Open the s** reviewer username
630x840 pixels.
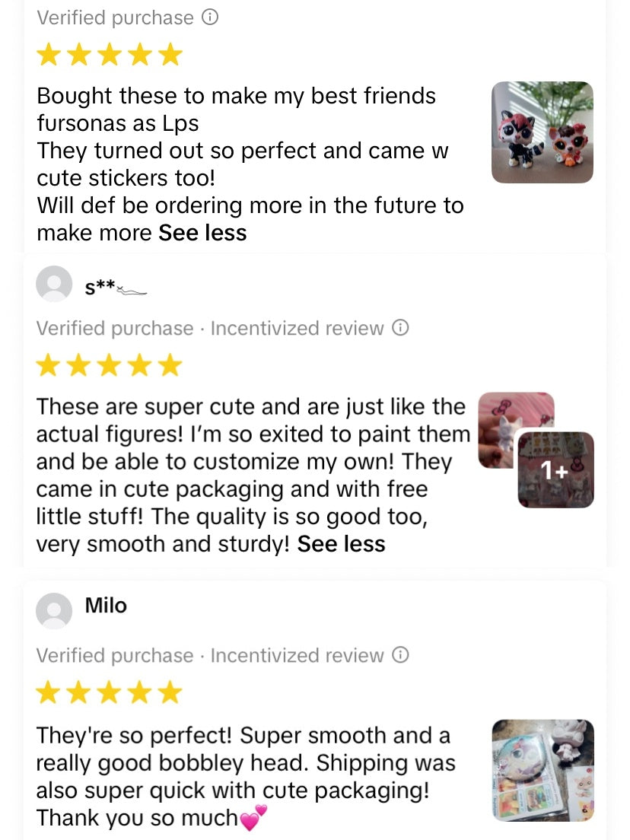coord(114,287)
